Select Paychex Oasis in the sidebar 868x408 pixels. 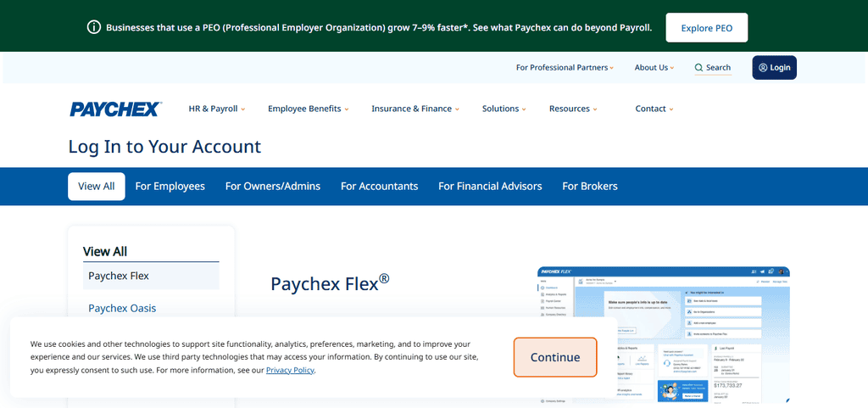click(122, 309)
